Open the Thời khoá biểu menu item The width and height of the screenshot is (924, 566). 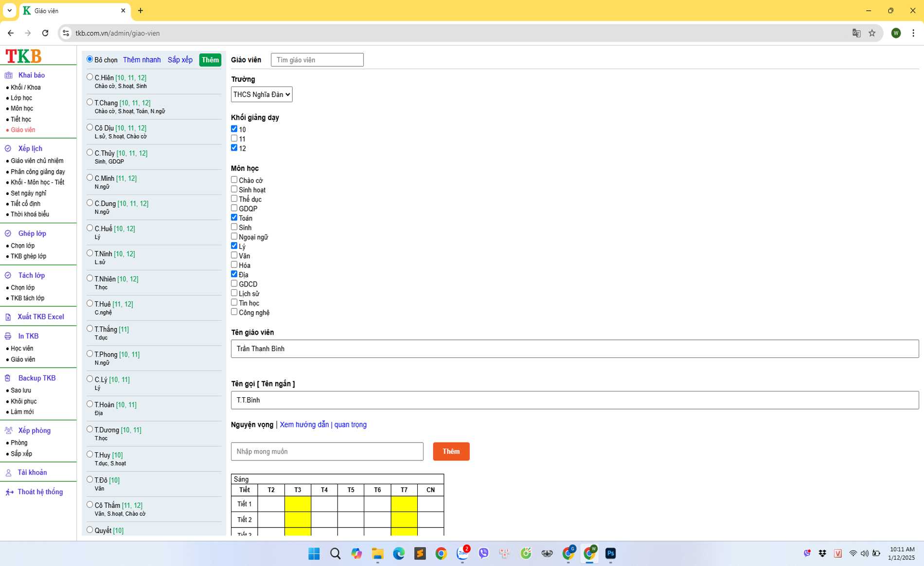[x=30, y=214]
